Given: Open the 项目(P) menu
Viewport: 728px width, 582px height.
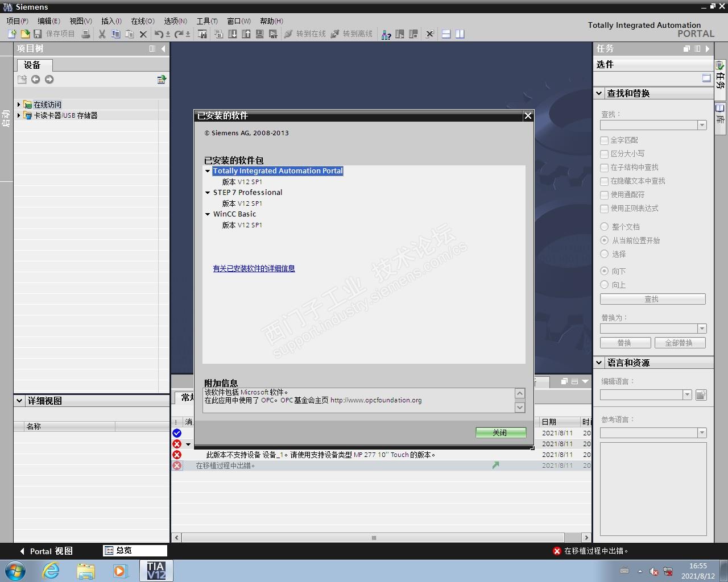Looking at the screenshot, I should (x=17, y=21).
